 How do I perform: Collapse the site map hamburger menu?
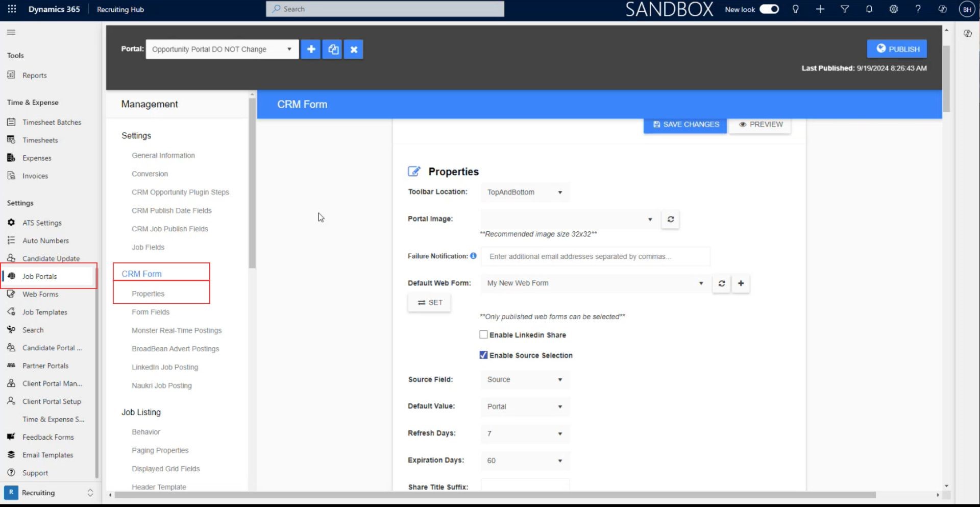[11, 32]
